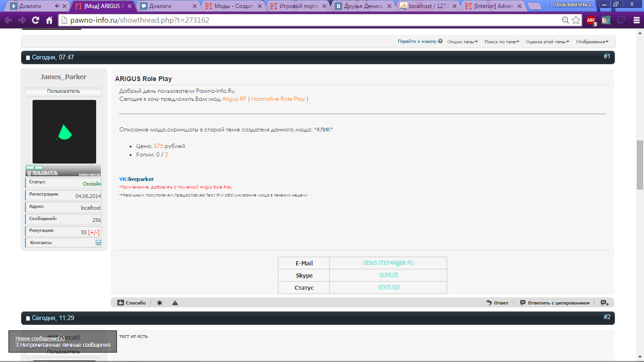Open Опции темы dropdown

coord(462,41)
